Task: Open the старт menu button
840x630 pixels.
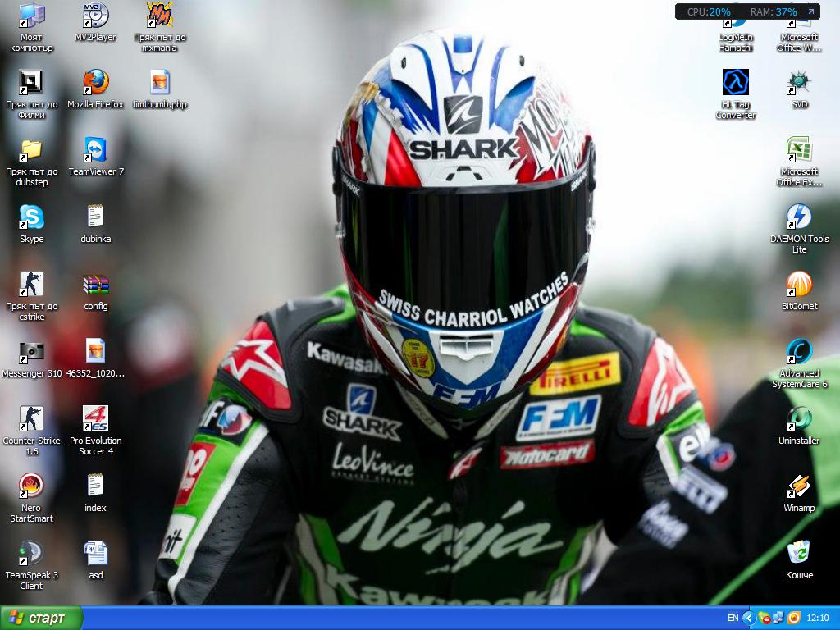Action: [x=41, y=618]
